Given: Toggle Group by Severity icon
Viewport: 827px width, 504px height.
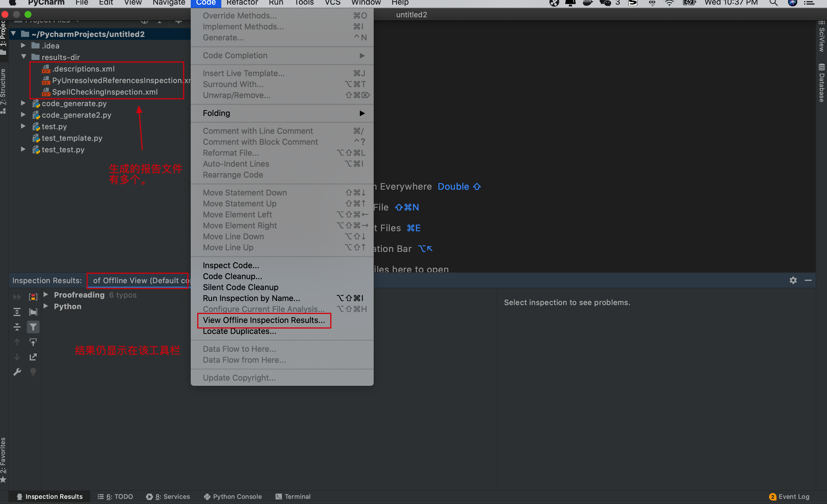Looking at the screenshot, I should [x=33, y=297].
